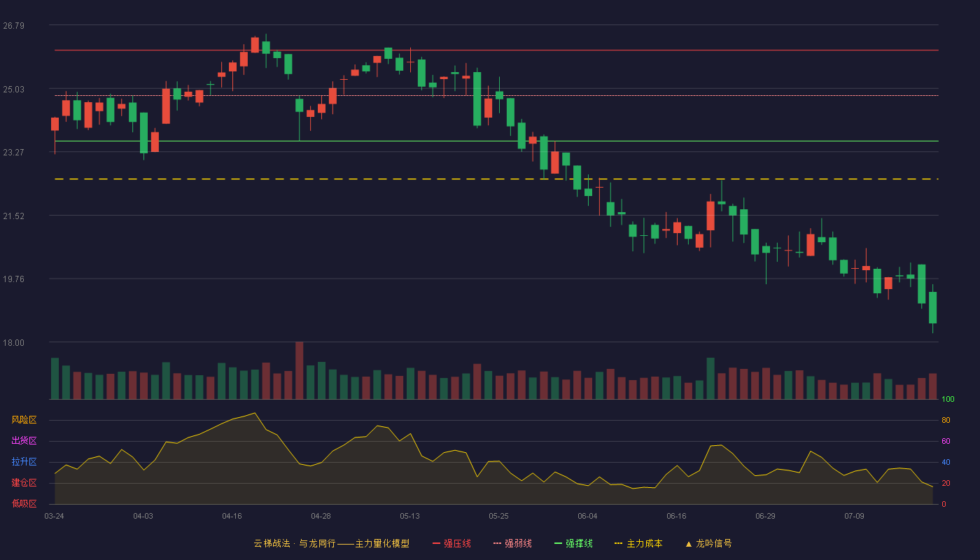Click the tallest red volume bar
The width and height of the screenshot is (980, 560).
point(299,370)
